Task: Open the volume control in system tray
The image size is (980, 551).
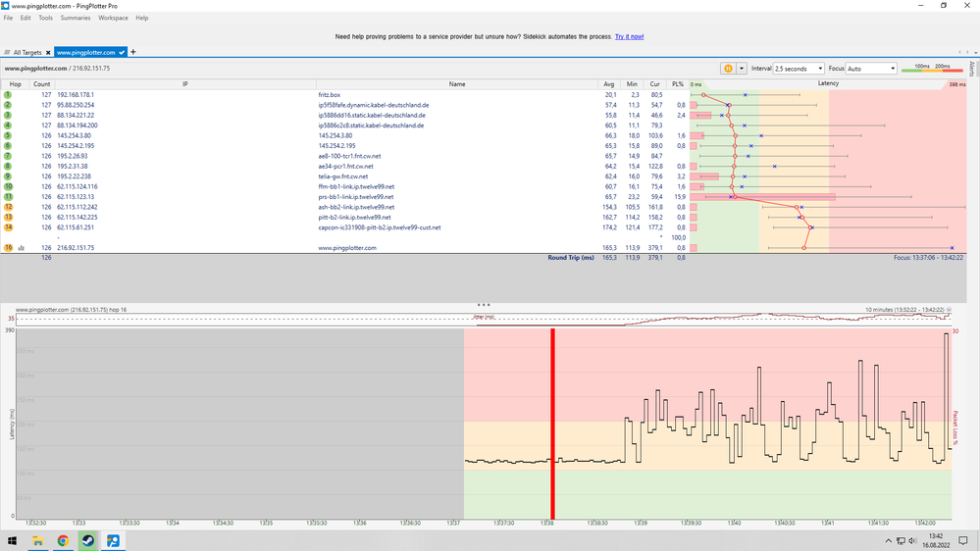Action: pos(912,541)
